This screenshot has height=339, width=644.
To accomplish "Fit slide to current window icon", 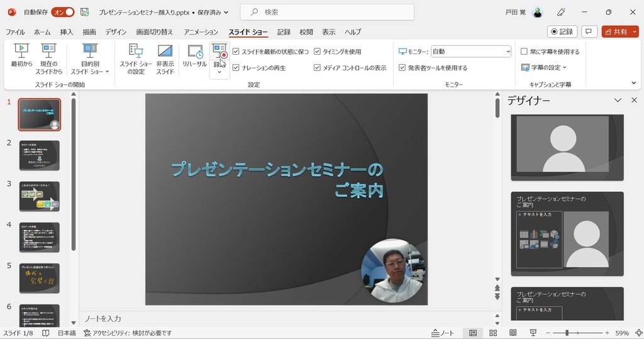I will [x=639, y=333].
